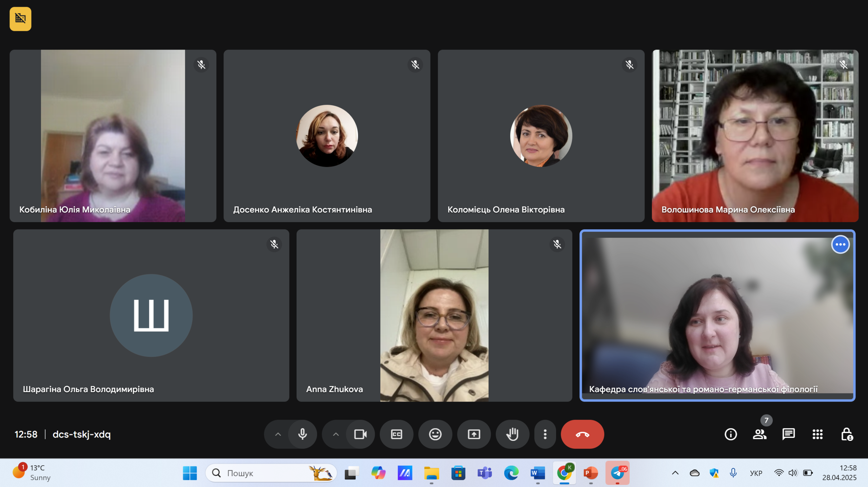The width and height of the screenshot is (868, 487).
Task: Select Кобиліна Юлія Миколаївна video tile
Action: 113,136
